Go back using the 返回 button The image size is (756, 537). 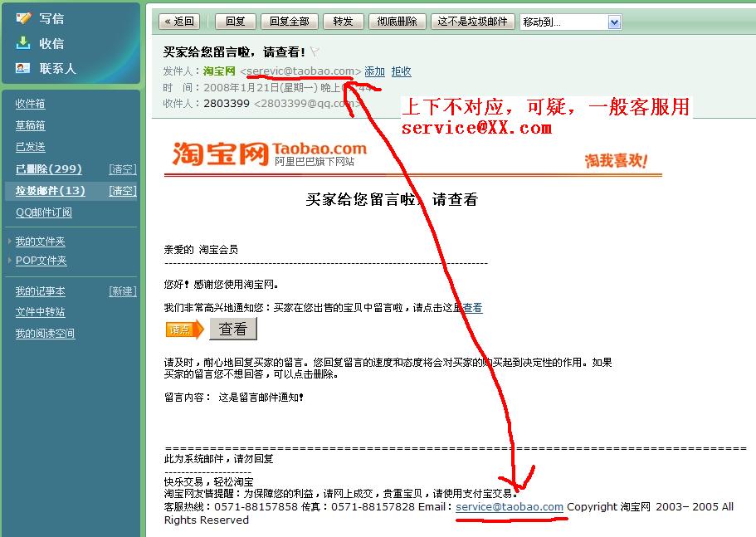pos(179,22)
